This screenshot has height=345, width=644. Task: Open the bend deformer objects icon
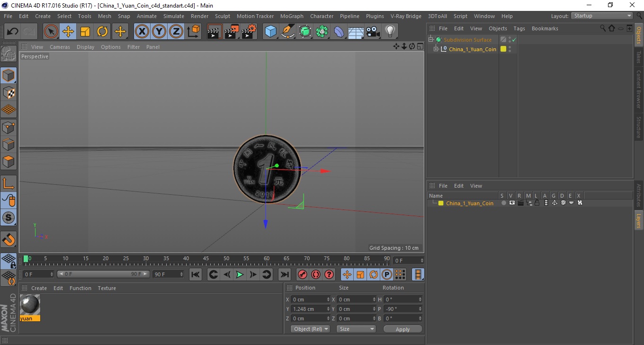339,32
